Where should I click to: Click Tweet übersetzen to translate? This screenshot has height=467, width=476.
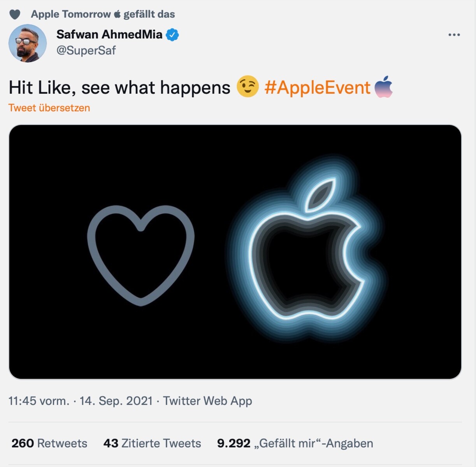(x=49, y=108)
